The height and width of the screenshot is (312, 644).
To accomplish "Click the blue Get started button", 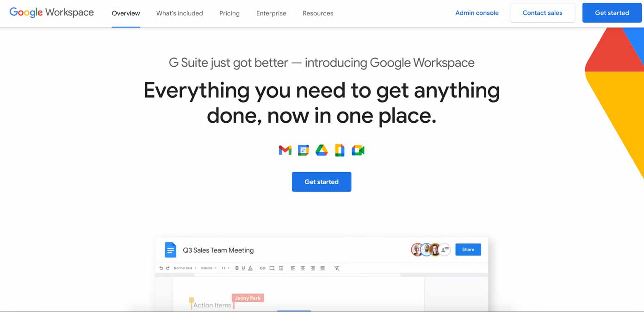I will click(321, 181).
